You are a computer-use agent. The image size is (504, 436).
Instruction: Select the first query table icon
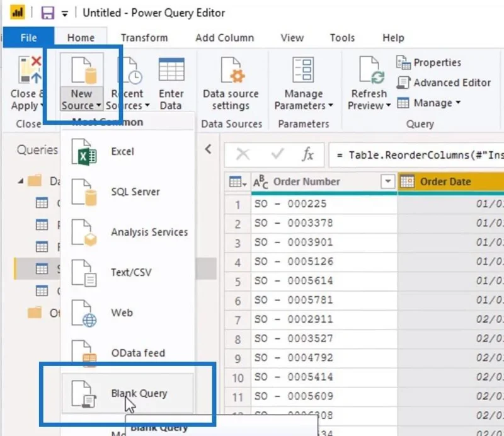pyautogui.click(x=42, y=203)
